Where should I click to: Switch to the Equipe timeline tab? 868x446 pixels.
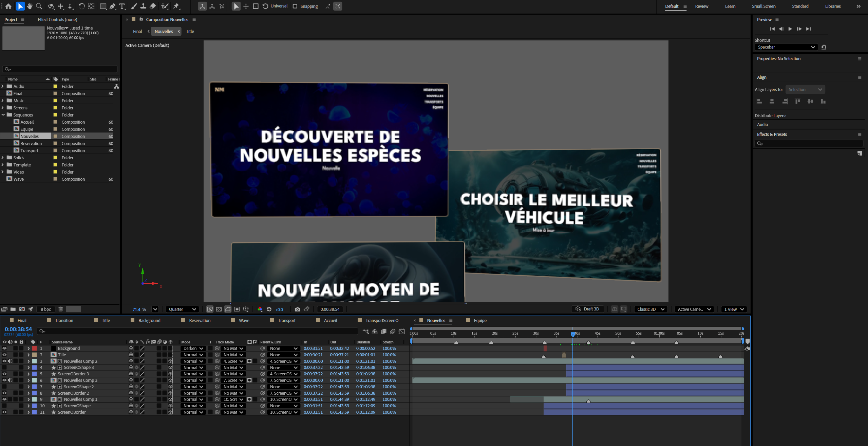pos(480,320)
